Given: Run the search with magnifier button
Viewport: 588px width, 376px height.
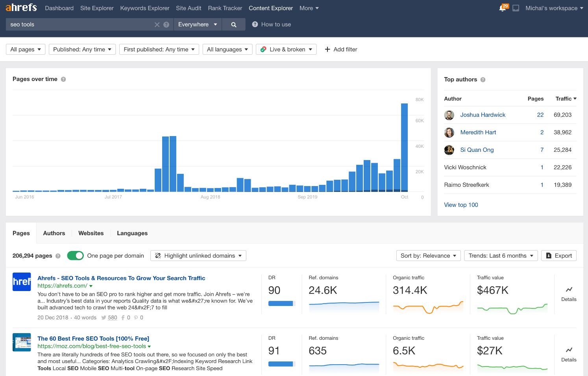Looking at the screenshot, I should [234, 24].
